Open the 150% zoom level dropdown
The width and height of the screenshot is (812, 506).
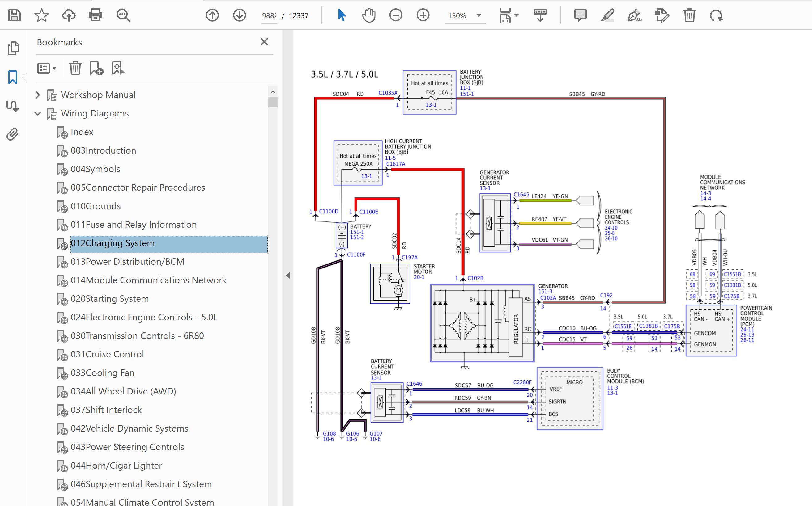pos(479,15)
